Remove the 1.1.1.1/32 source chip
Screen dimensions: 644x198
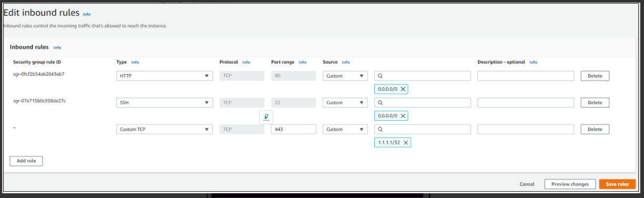(x=406, y=142)
